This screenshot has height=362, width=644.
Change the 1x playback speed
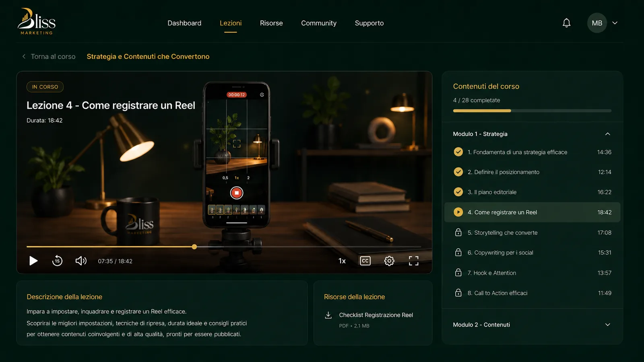point(342,261)
